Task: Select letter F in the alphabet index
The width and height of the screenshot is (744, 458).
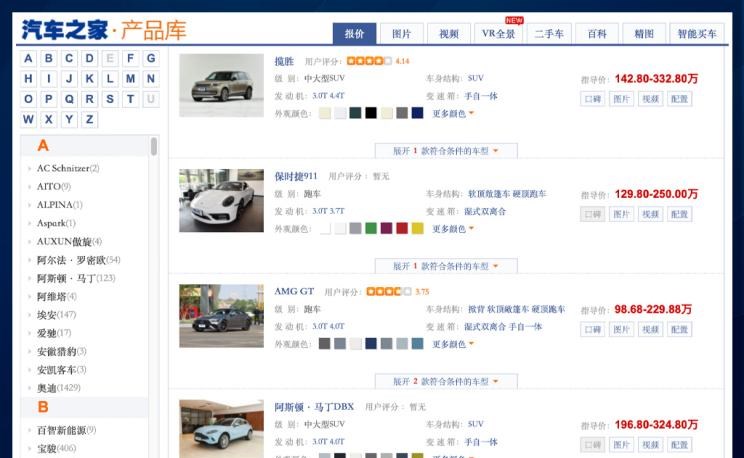Action: click(x=130, y=58)
